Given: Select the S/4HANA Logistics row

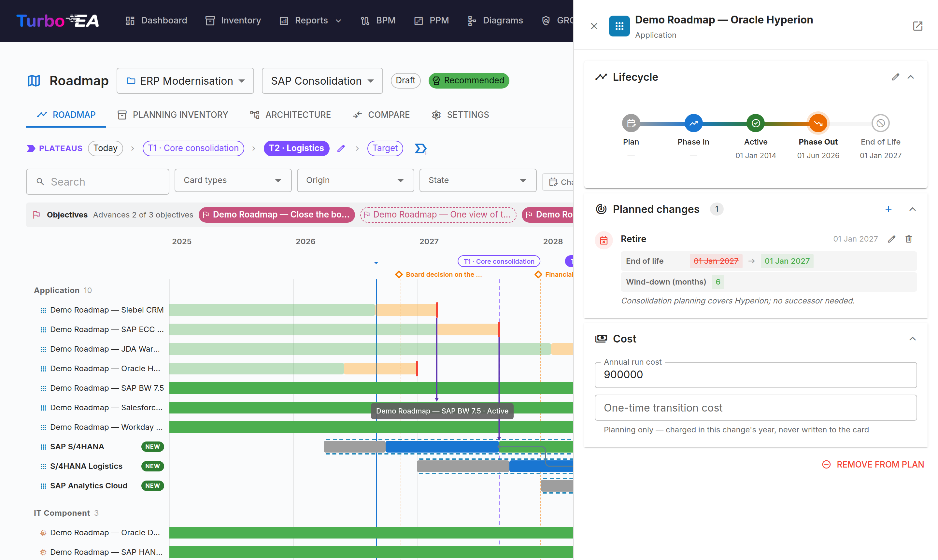Looking at the screenshot, I should pyautogui.click(x=102, y=467).
